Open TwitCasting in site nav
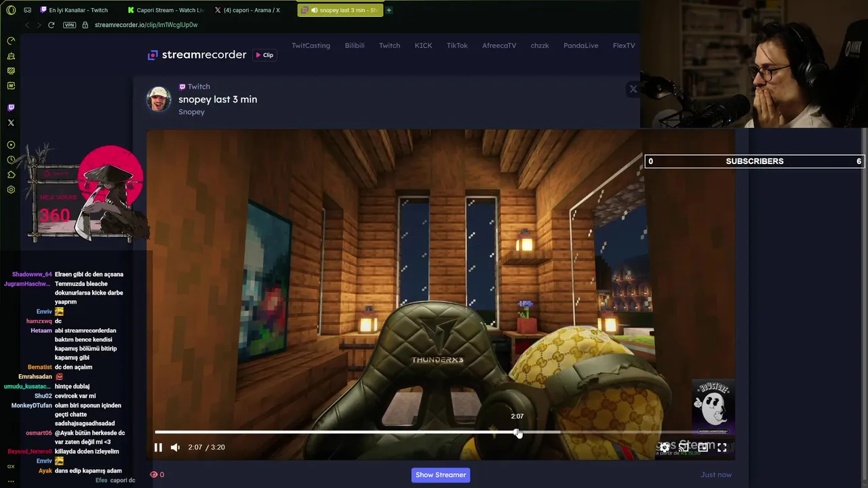Screen dimensions: 868x488 coord(311,45)
